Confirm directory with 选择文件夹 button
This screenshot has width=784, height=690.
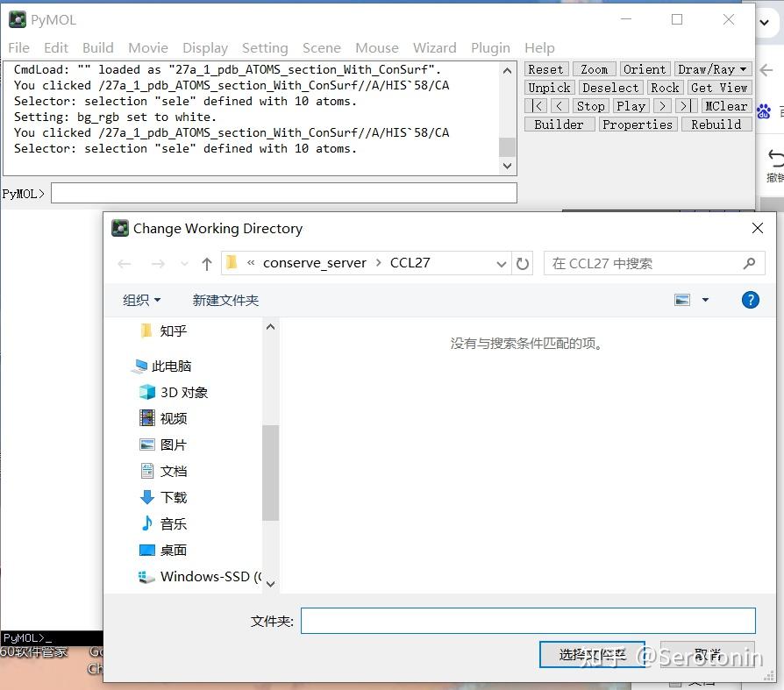coord(592,654)
